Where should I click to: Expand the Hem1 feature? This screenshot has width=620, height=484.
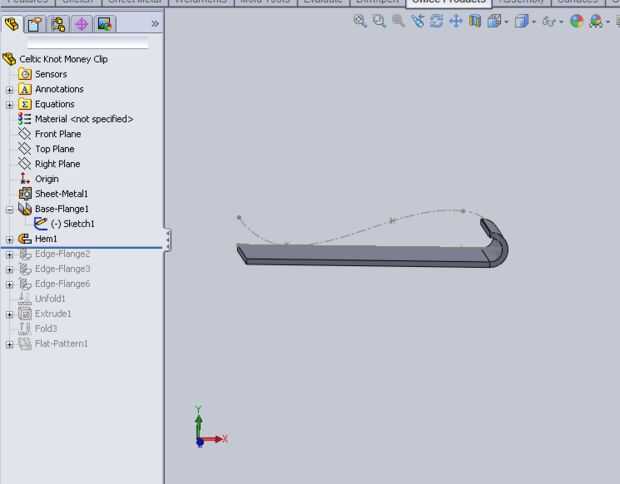pos(9,240)
